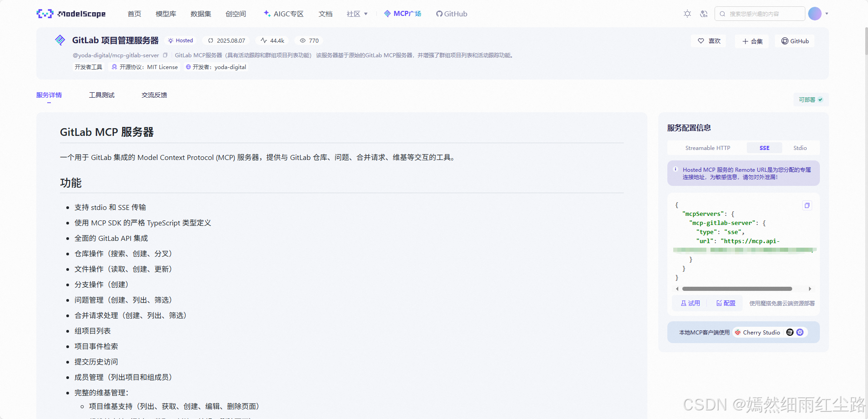868x419 pixels.
Task: Open the user avatar menu
Action: tap(815, 14)
